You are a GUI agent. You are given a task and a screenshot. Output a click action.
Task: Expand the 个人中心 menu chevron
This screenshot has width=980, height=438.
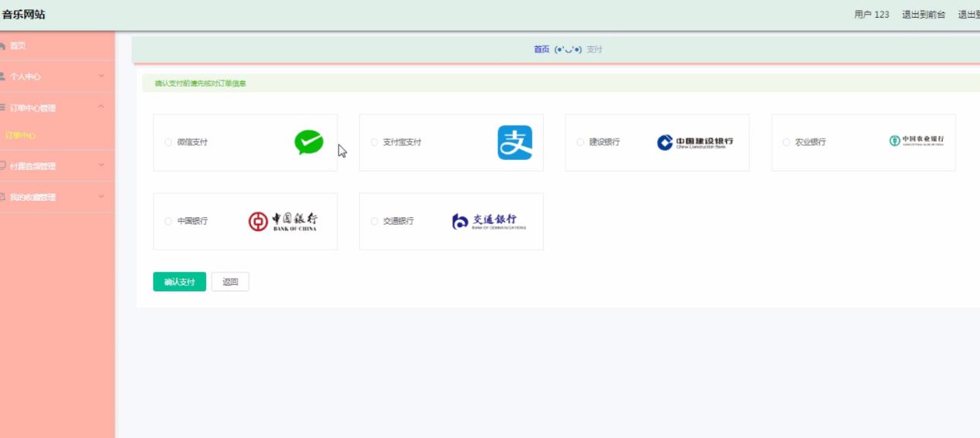pyautogui.click(x=101, y=76)
